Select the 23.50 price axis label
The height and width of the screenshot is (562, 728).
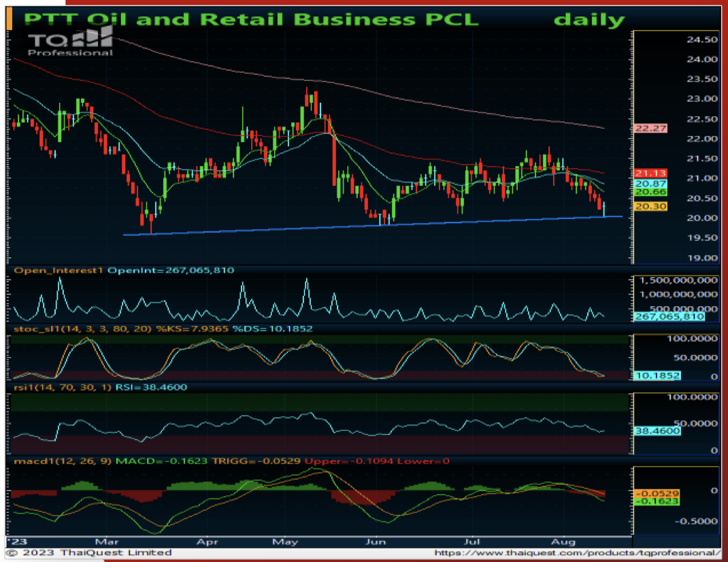(x=702, y=79)
